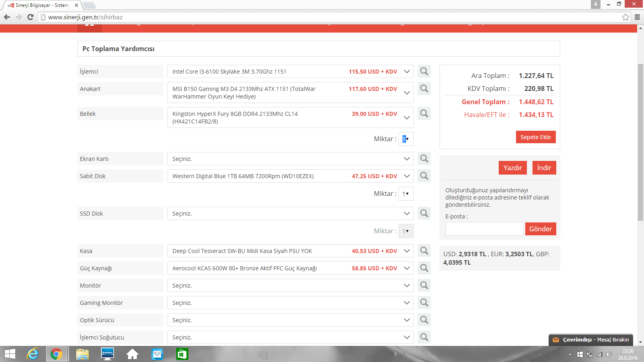Open a new browser tab
The image size is (644, 362).
tap(89, 5)
